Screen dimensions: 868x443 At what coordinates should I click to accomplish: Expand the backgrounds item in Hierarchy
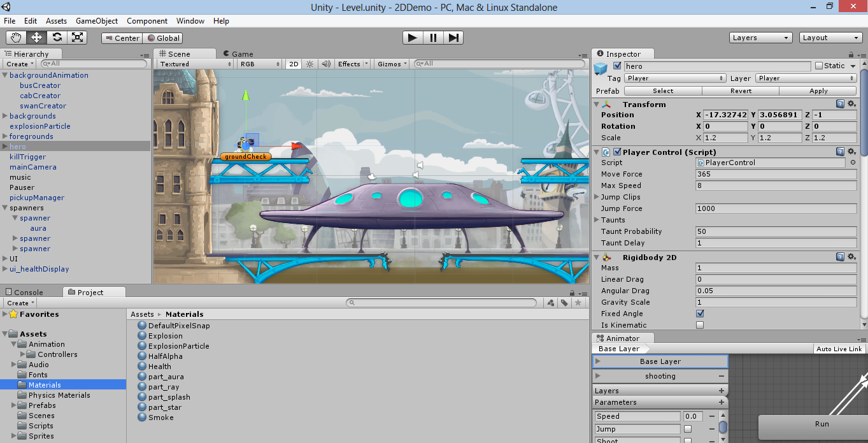point(5,116)
